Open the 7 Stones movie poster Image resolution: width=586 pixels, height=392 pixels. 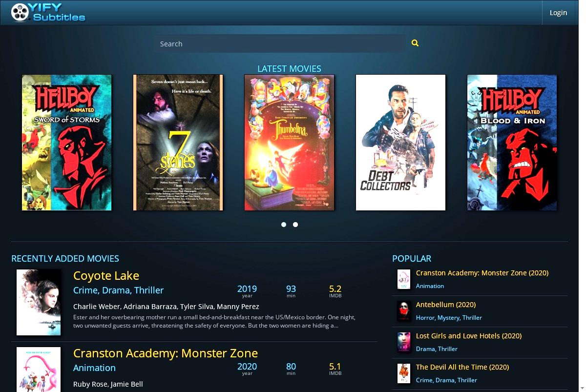pyautogui.click(x=178, y=143)
